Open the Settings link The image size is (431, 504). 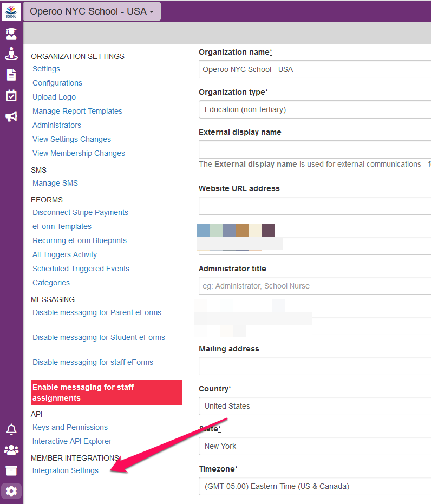coord(46,69)
